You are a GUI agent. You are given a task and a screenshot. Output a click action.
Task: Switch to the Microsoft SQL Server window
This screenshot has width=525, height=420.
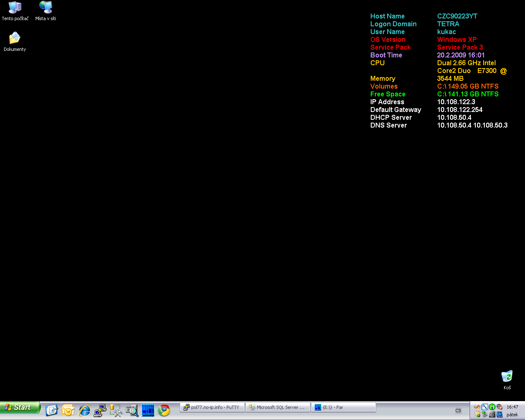coord(277,407)
